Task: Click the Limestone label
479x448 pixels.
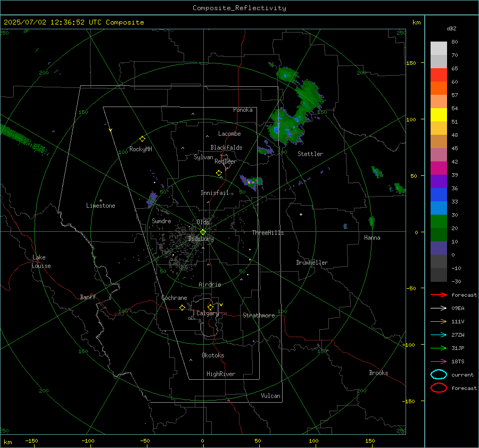Action: click(x=101, y=206)
